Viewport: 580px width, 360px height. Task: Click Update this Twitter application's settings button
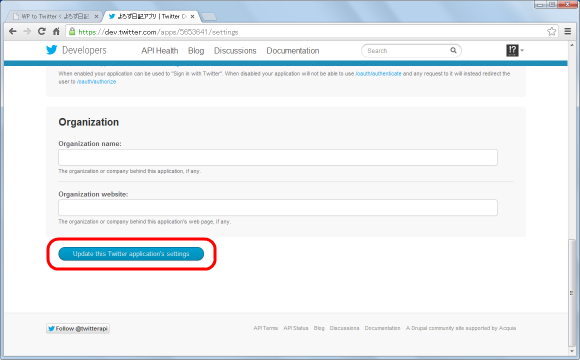(x=131, y=254)
